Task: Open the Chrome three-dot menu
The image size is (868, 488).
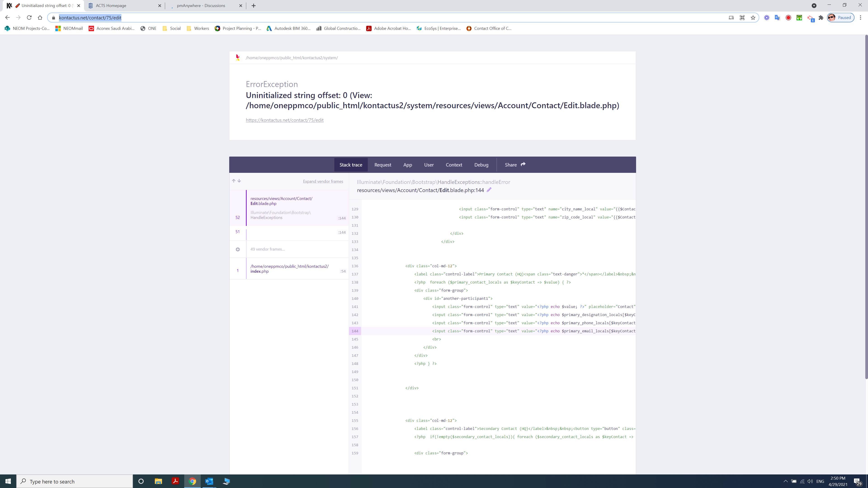Action: (x=860, y=18)
